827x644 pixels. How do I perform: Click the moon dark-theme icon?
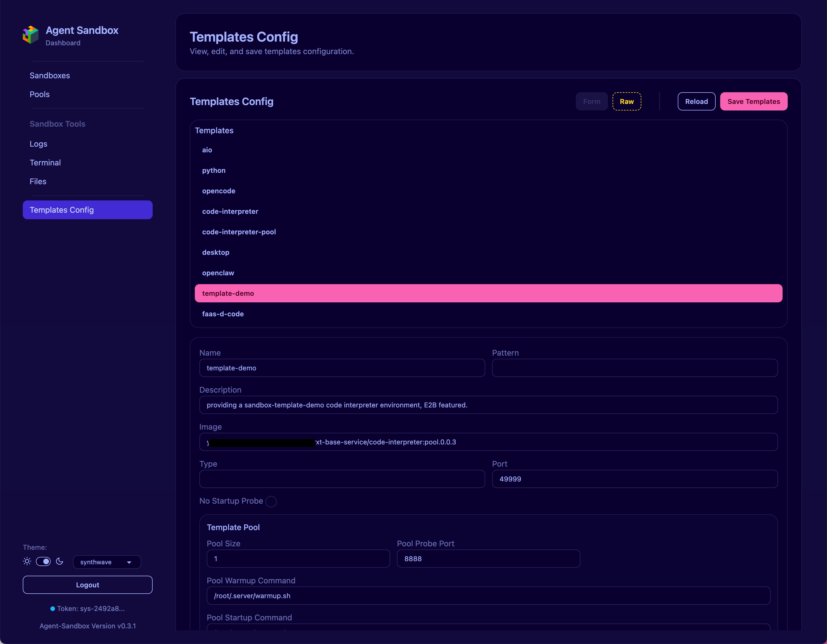tap(60, 561)
